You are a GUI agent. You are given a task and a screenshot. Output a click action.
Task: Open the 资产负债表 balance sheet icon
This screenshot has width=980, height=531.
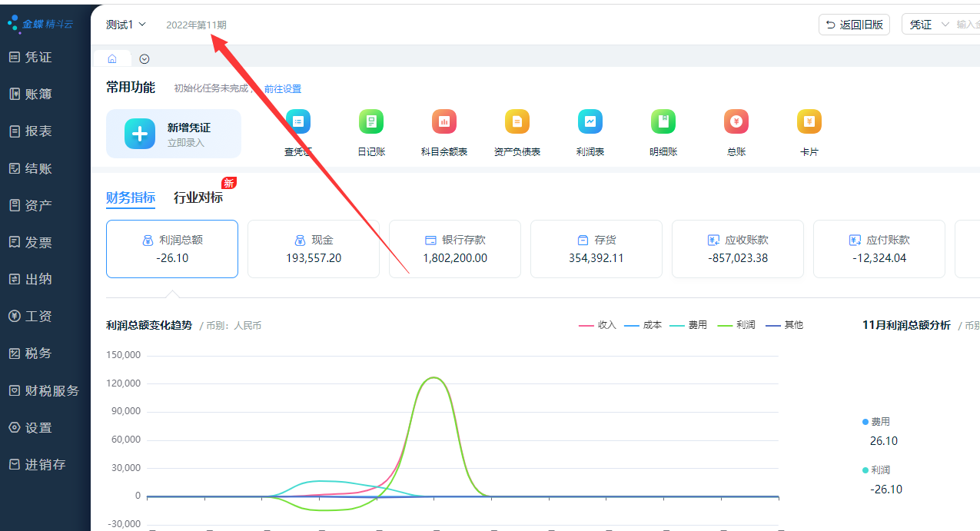517,122
